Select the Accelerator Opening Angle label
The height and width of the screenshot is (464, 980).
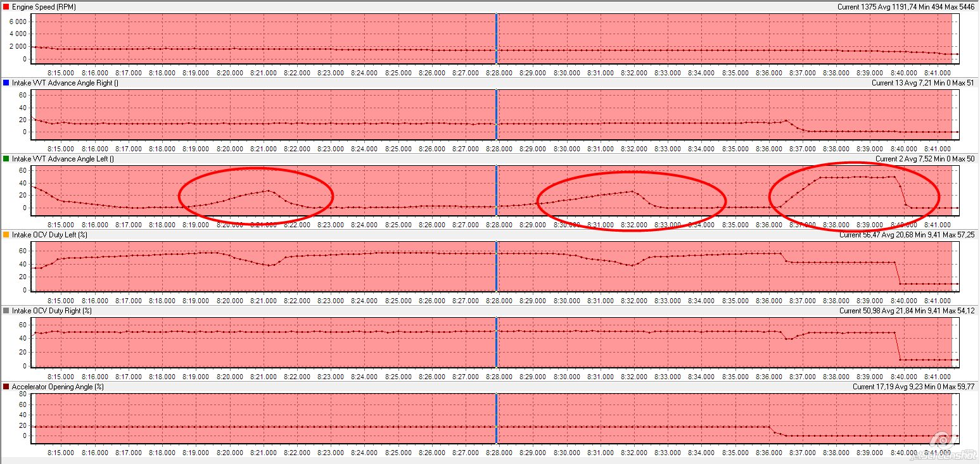pyautogui.click(x=58, y=387)
